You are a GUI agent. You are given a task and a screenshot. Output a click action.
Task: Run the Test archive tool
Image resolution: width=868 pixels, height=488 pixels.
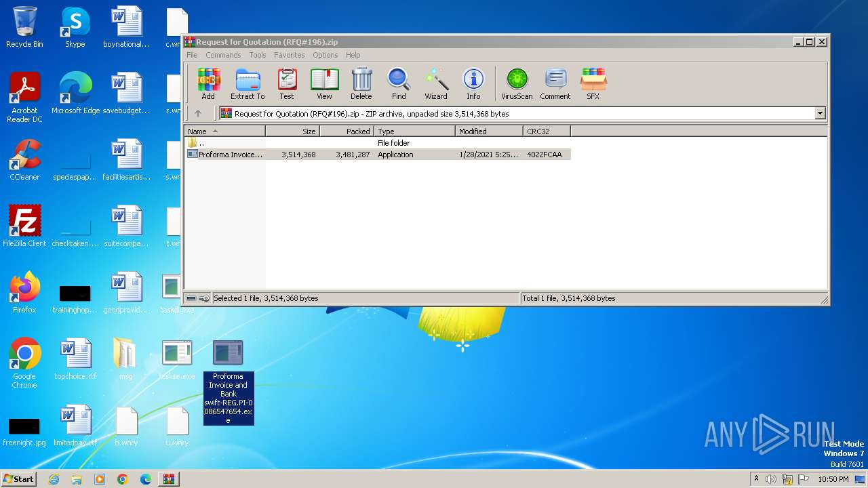pyautogui.click(x=287, y=84)
